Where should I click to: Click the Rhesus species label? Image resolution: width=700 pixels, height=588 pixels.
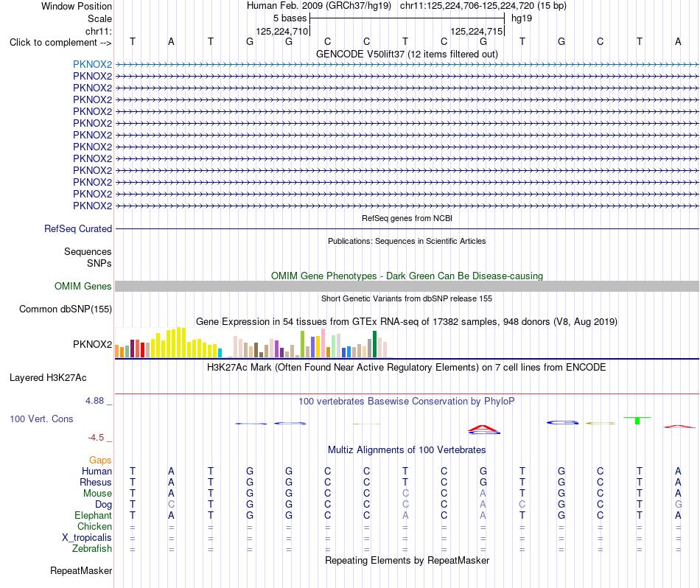[96, 482]
